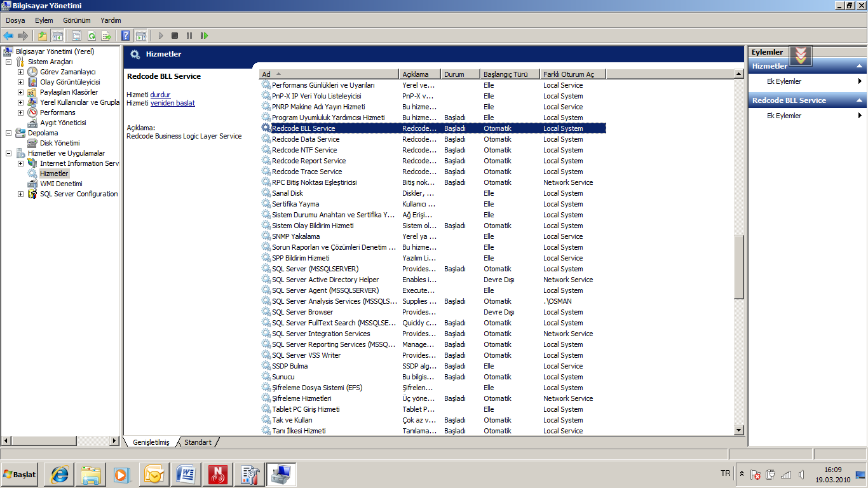Click the Export List toolbar icon

(106, 36)
